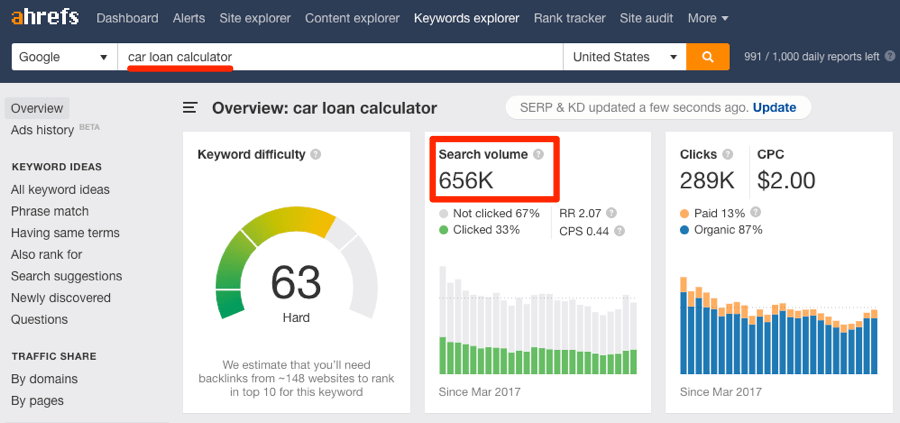This screenshot has width=900, height=423.
Task: Select Overview in the sidebar
Action: click(37, 108)
